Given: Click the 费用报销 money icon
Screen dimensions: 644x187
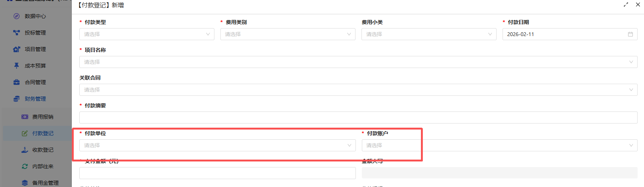Looking at the screenshot, I should click(25, 117).
